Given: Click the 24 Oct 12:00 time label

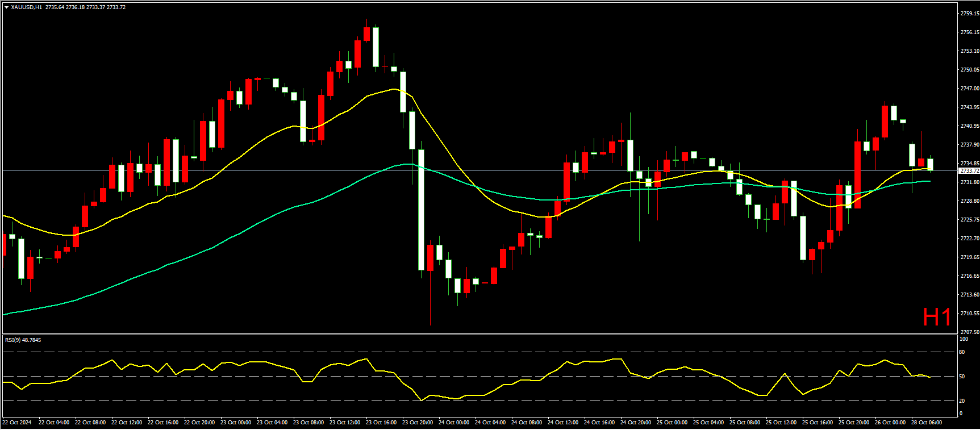Looking at the screenshot, I should coord(563,423).
